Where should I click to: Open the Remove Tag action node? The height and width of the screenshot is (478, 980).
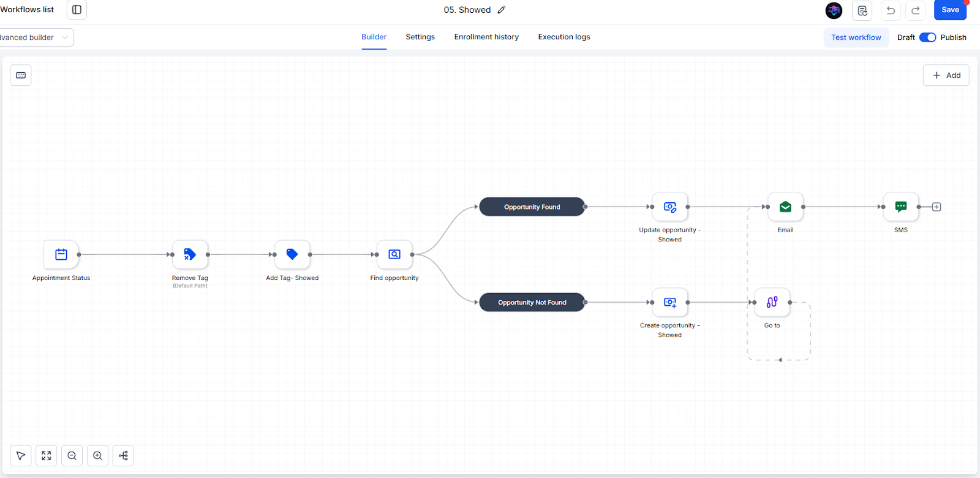pyautogui.click(x=190, y=254)
